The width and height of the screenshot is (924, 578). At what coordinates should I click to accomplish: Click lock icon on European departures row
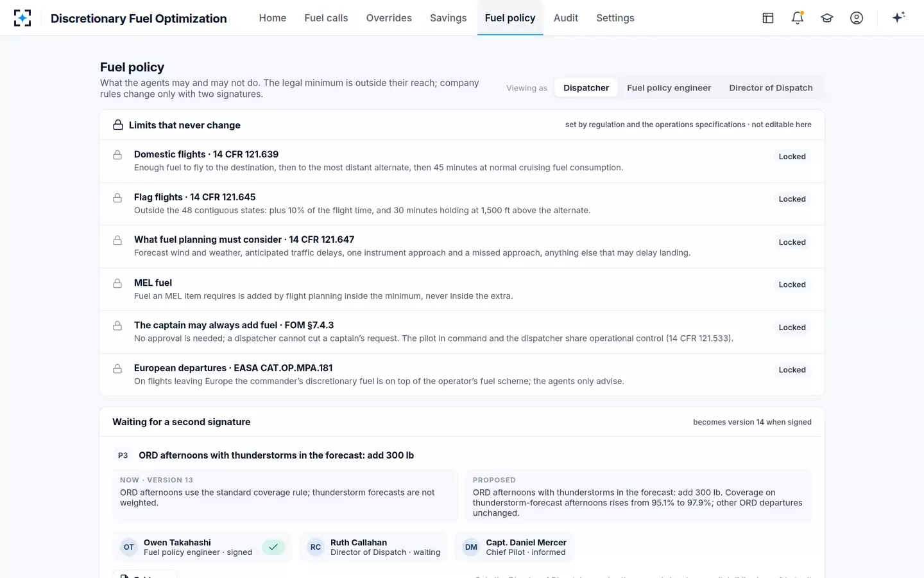point(117,369)
